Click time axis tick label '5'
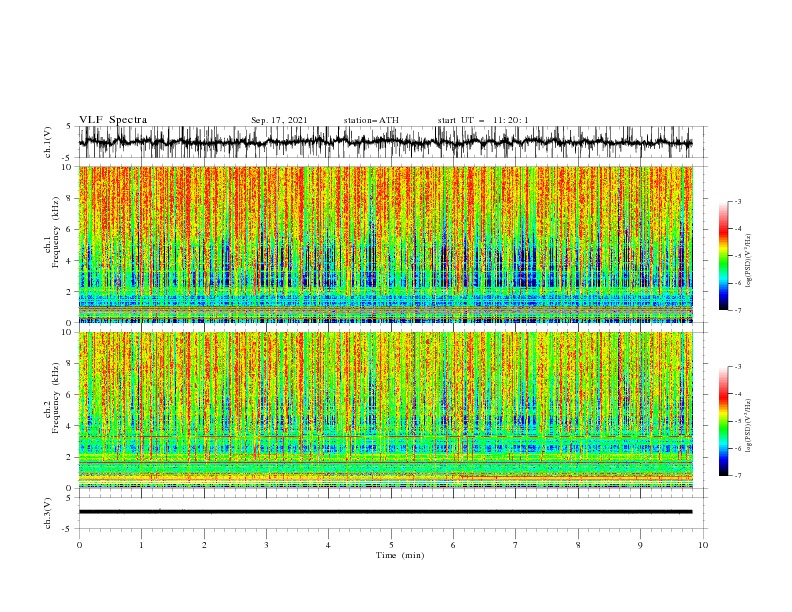792x612 pixels. tap(391, 545)
